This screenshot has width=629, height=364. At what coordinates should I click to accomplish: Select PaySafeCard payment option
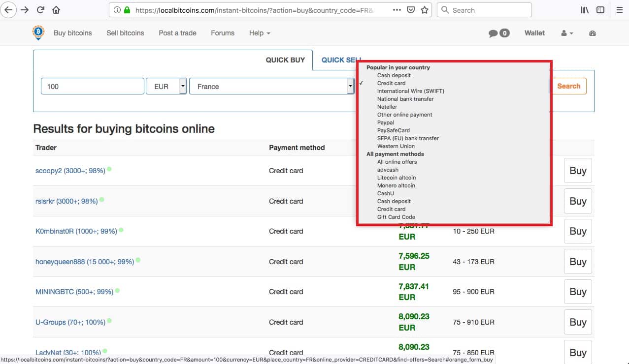[394, 130]
